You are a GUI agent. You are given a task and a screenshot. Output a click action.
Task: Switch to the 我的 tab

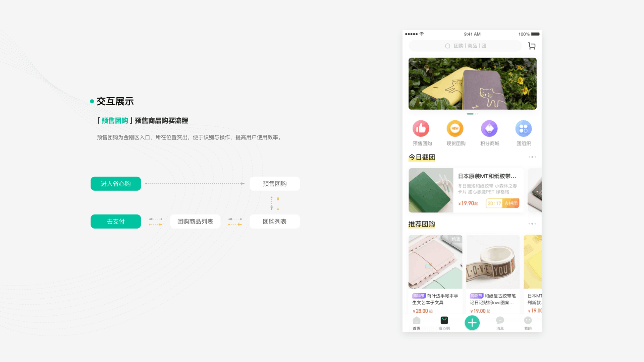528,323
